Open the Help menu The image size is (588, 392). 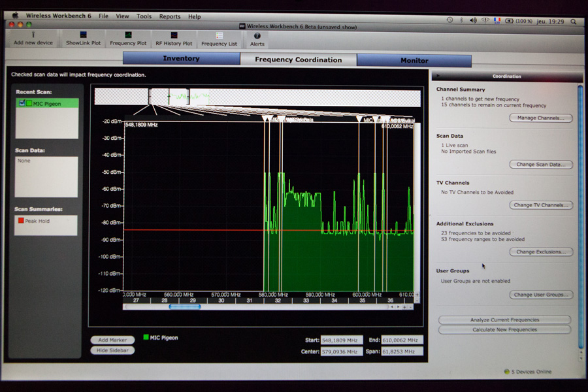click(x=194, y=17)
